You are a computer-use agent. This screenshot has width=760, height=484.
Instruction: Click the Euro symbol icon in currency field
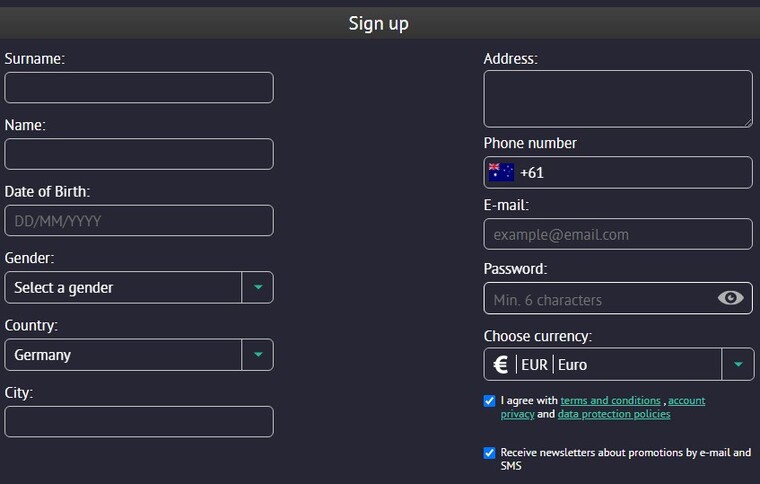tap(500, 364)
